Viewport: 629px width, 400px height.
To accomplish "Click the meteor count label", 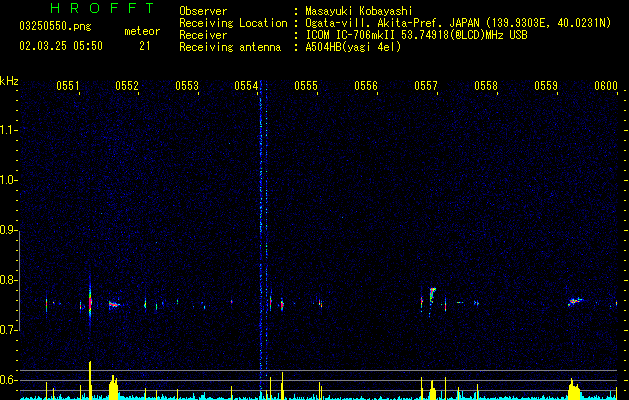I will [x=142, y=31].
